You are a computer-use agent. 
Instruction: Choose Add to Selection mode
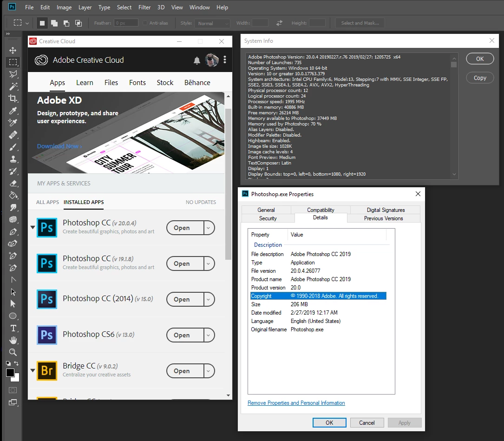tap(54, 23)
